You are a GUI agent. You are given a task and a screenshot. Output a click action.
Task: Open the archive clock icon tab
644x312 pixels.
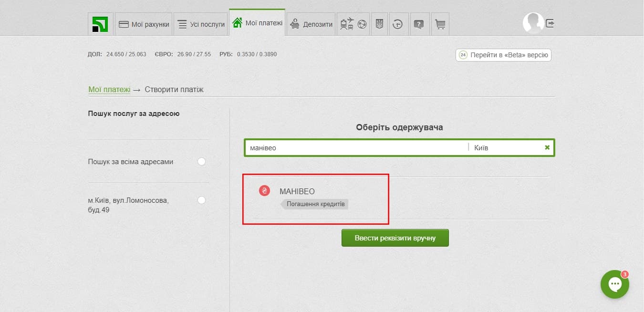(x=398, y=24)
